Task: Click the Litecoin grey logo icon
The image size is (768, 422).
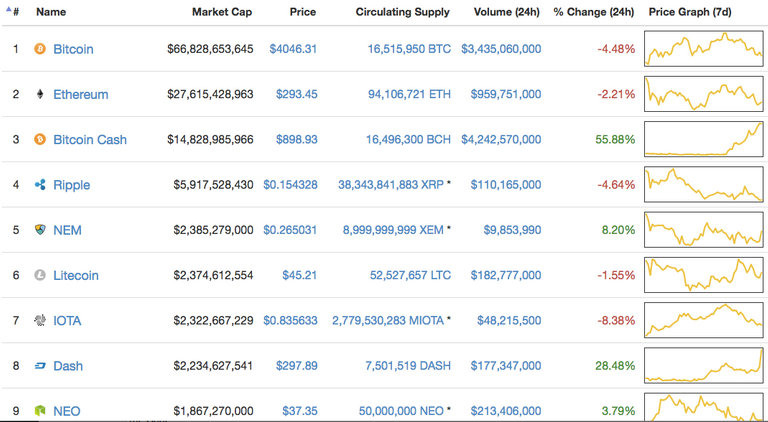Action: pos(40,275)
